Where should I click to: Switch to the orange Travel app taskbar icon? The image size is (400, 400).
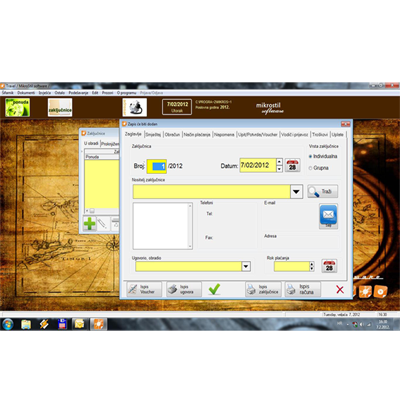pyautogui.click(x=98, y=324)
